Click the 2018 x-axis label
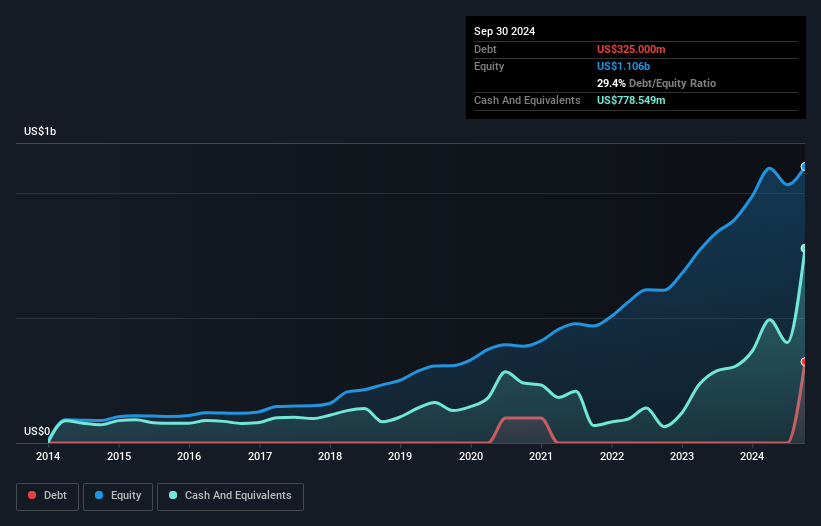This screenshot has width=821, height=526. tap(330, 456)
